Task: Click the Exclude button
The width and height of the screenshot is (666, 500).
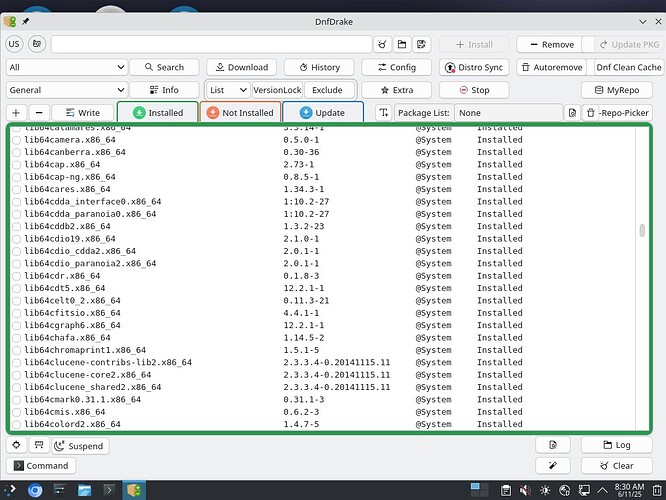Action: 327,90
